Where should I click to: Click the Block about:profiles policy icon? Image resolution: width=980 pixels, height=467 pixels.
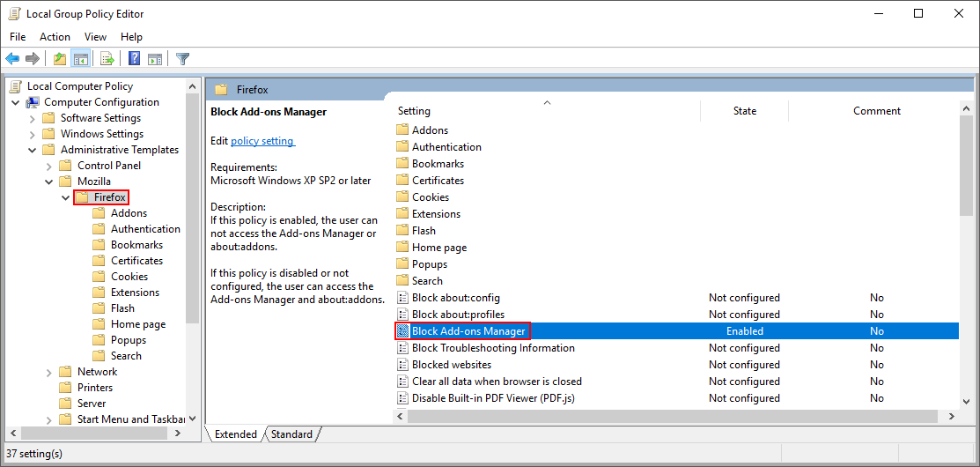coord(403,315)
